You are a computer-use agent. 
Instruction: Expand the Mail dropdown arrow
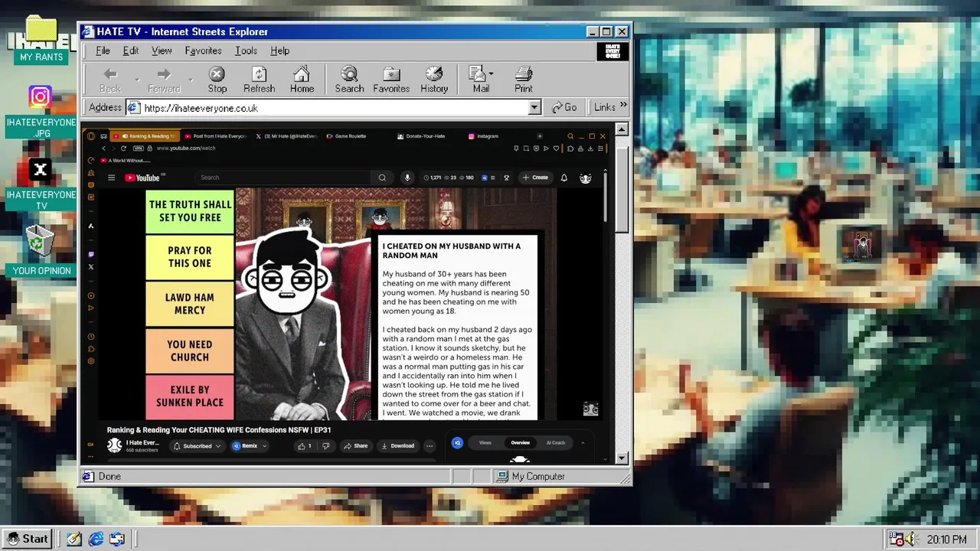tap(491, 74)
